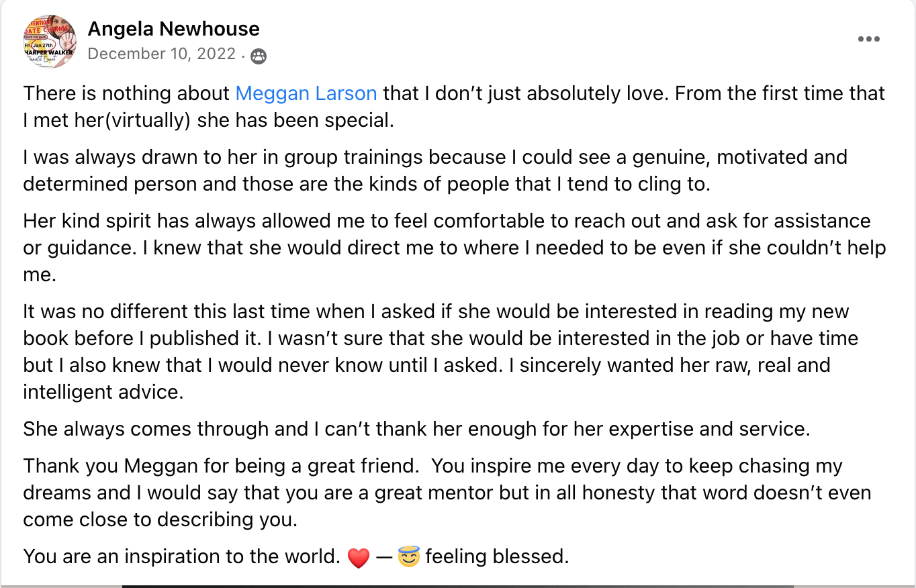Click the sentence "She always comes through"
This screenshot has width=916, height=588.
(417, 429)
